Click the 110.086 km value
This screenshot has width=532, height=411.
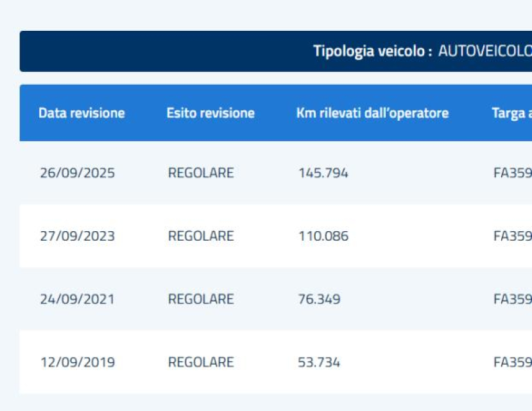323,236
